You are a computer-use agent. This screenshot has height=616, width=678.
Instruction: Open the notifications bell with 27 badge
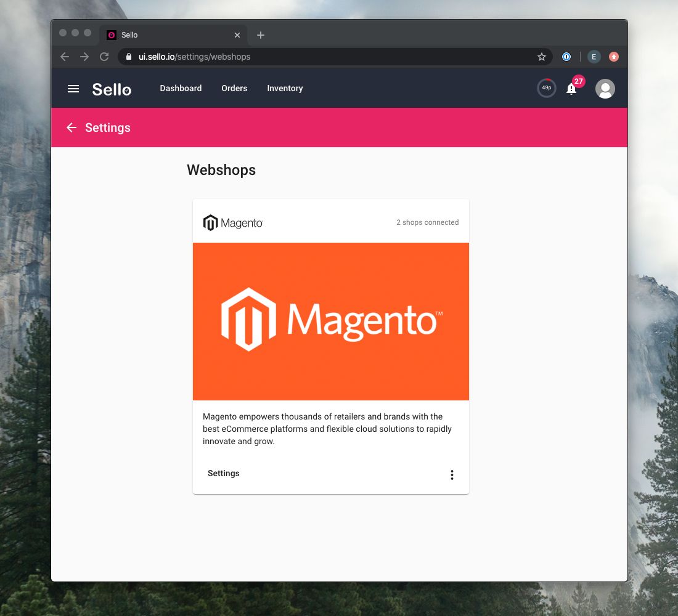tap(571, 89)
